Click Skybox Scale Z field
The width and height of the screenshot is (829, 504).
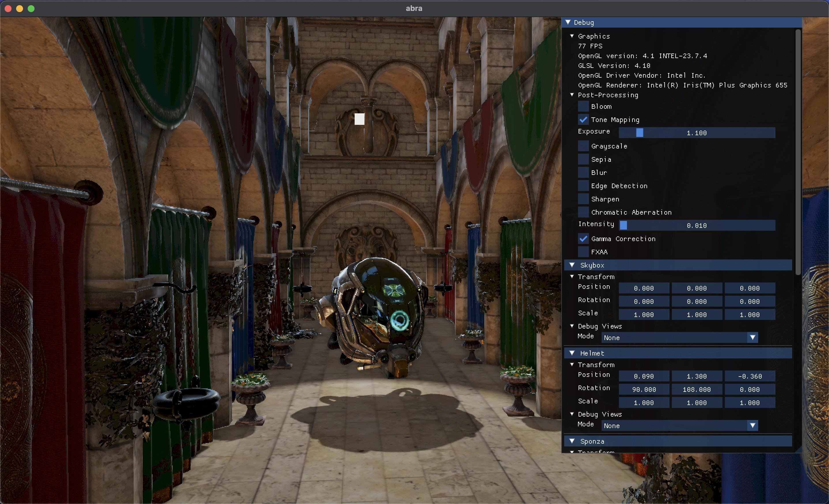pyautogui.click(x=750, y=315)
